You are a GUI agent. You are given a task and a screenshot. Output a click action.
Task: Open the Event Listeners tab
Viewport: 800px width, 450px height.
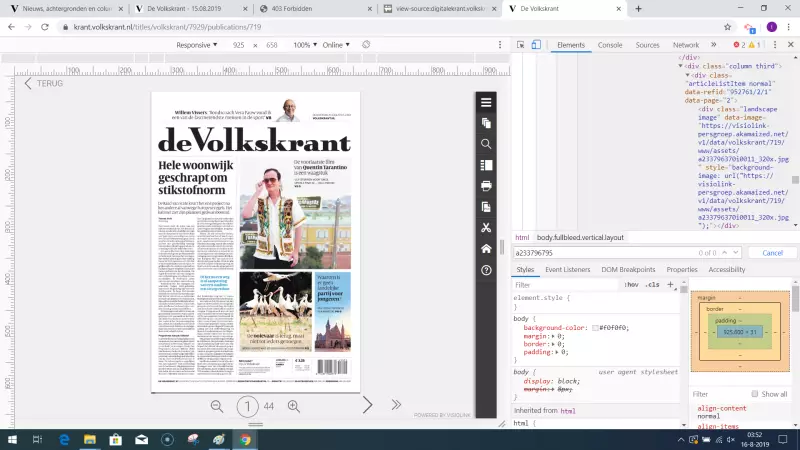[570, 270]
